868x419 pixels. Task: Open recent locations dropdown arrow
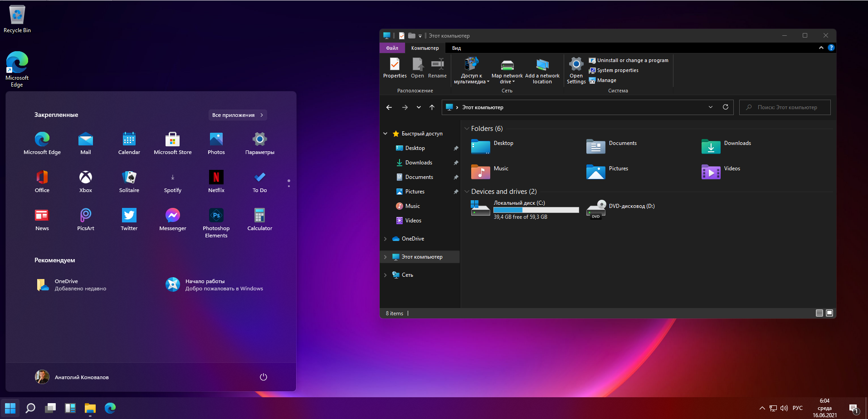coord(419,107)
